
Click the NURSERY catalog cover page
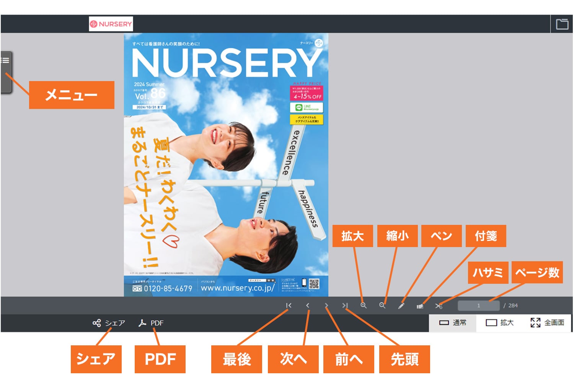(x=226, y=164)
